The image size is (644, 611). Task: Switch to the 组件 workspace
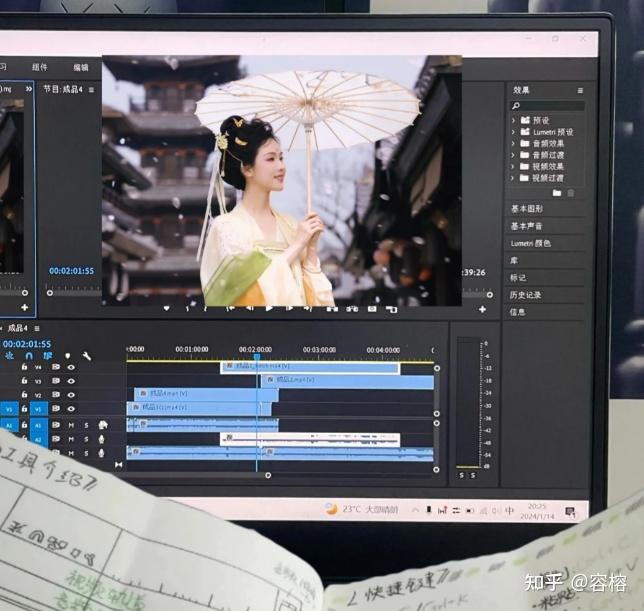point(40,67)
